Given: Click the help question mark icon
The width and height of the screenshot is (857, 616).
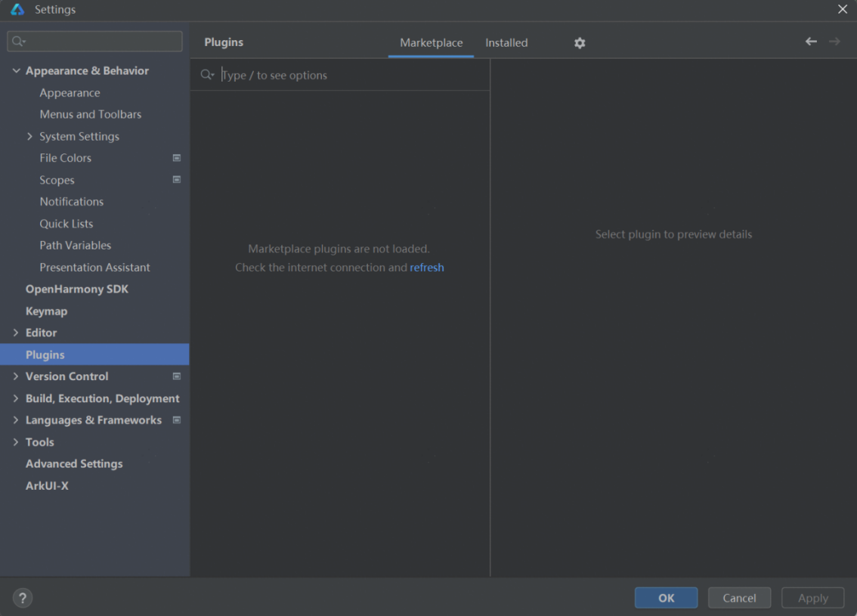Looking at the screenshot, I should pos(23,598).
